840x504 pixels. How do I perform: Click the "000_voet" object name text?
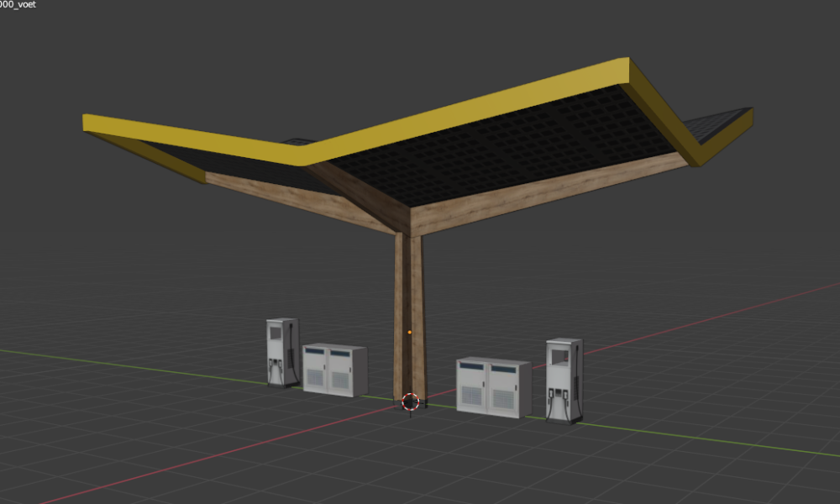(x=18, y=5)
